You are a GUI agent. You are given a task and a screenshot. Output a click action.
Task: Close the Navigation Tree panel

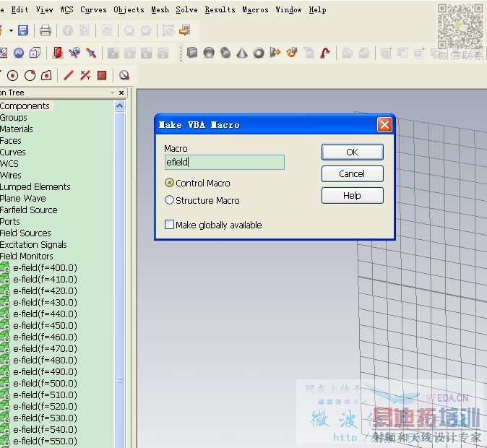121,92
